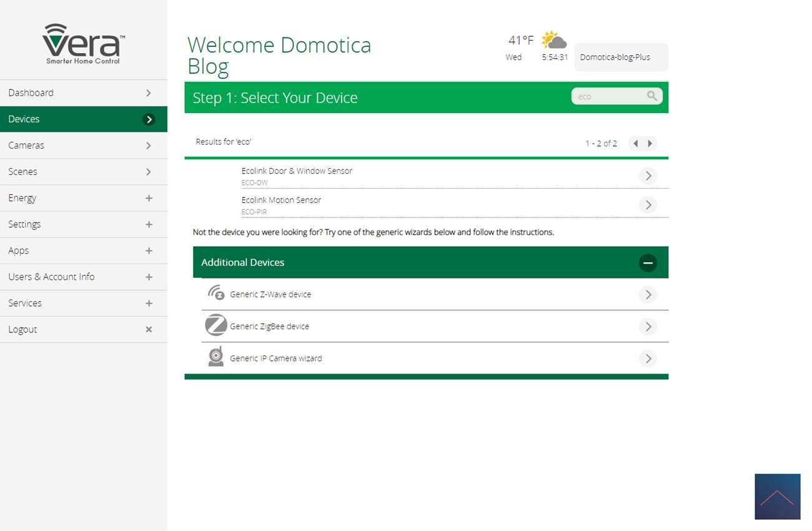Click the Generic ZigBee device icon
Image resolution: width=812 pixels, height=531 pixels.
click(216, 325)
